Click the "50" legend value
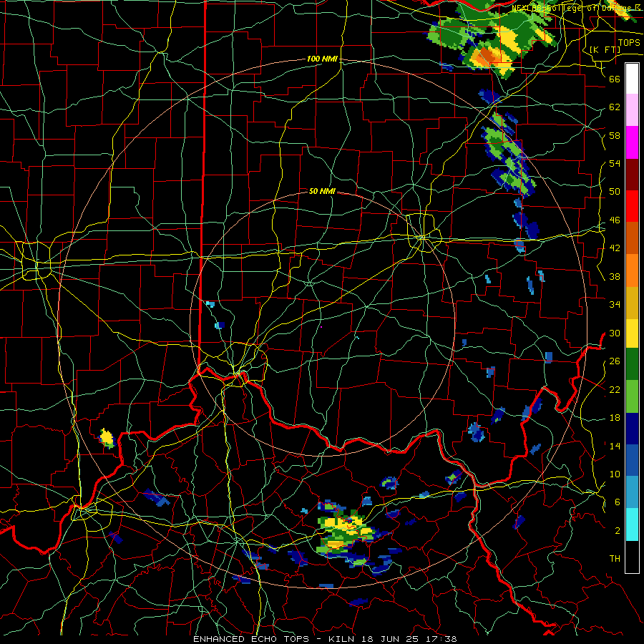 click(615, 191)
